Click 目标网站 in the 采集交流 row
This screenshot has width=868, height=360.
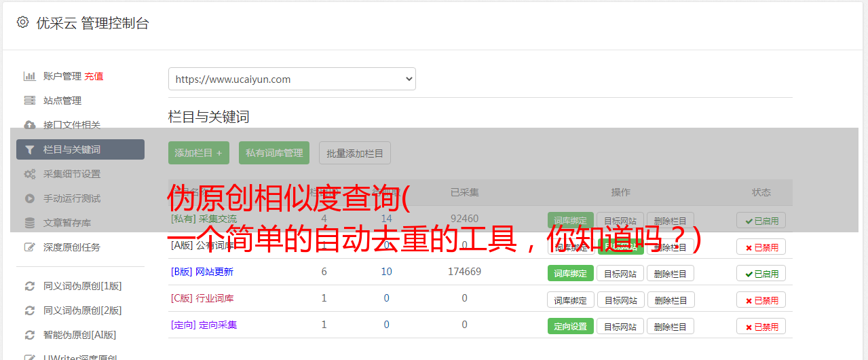[x=621, y=221]
